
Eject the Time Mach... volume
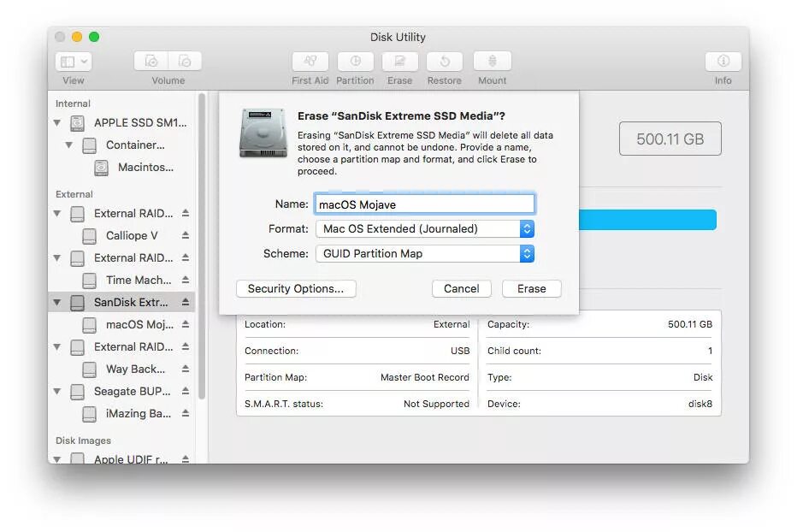click(186, 280)
